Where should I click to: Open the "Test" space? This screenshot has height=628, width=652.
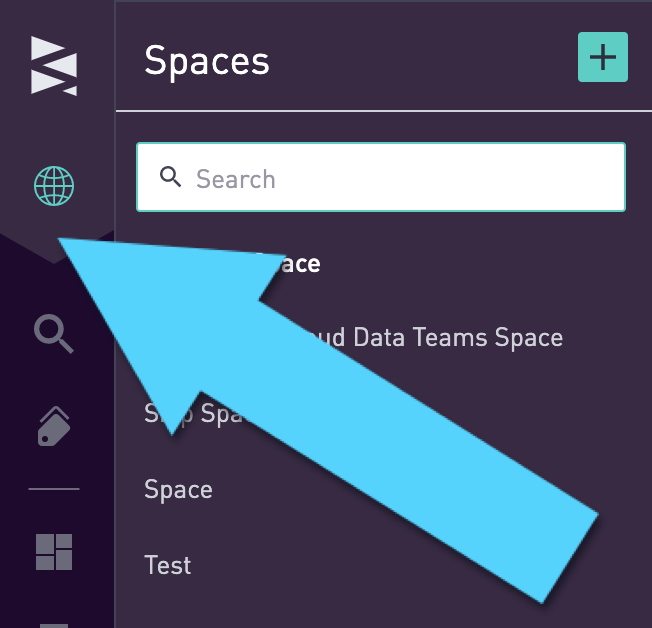[x=167, y=565]
